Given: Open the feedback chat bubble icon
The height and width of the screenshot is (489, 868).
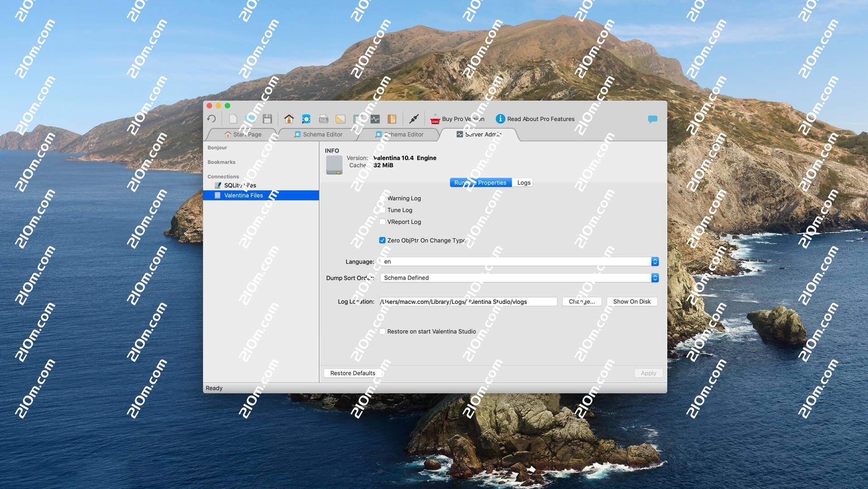Looking at the screenshot, I should point(652,119).
